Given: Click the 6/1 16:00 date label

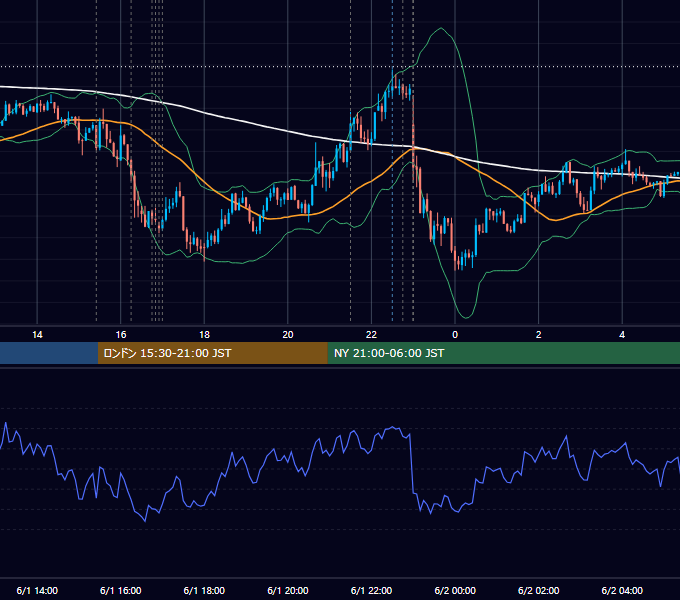Looking at the screenshot, I should 121,591.
